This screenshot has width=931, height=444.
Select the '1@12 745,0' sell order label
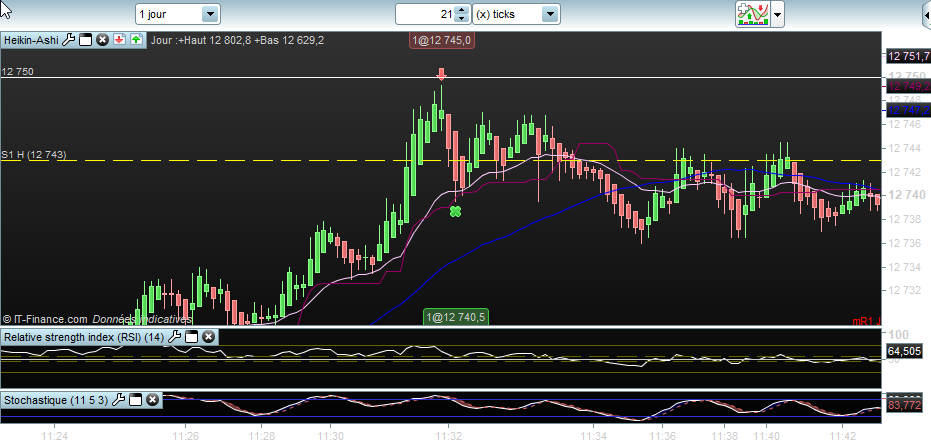click(x=442, y=40)
